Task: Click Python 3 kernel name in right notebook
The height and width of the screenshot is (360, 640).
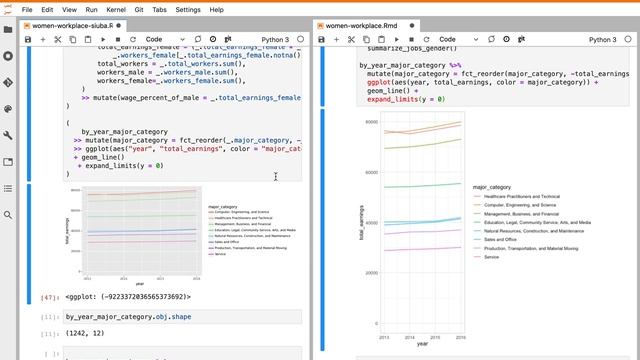Action: 602,40
